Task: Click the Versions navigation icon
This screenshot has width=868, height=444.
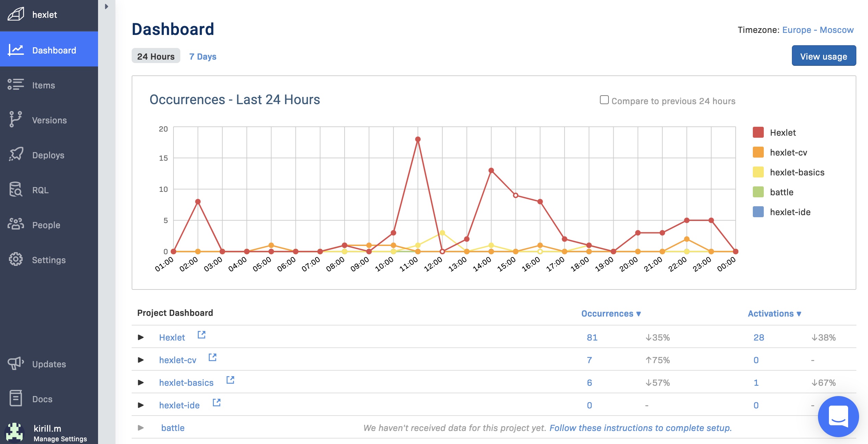Action: coord(16,120)
